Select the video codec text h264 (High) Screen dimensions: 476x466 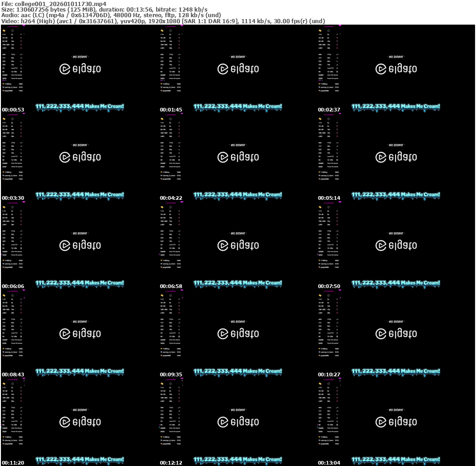point(38,21)
